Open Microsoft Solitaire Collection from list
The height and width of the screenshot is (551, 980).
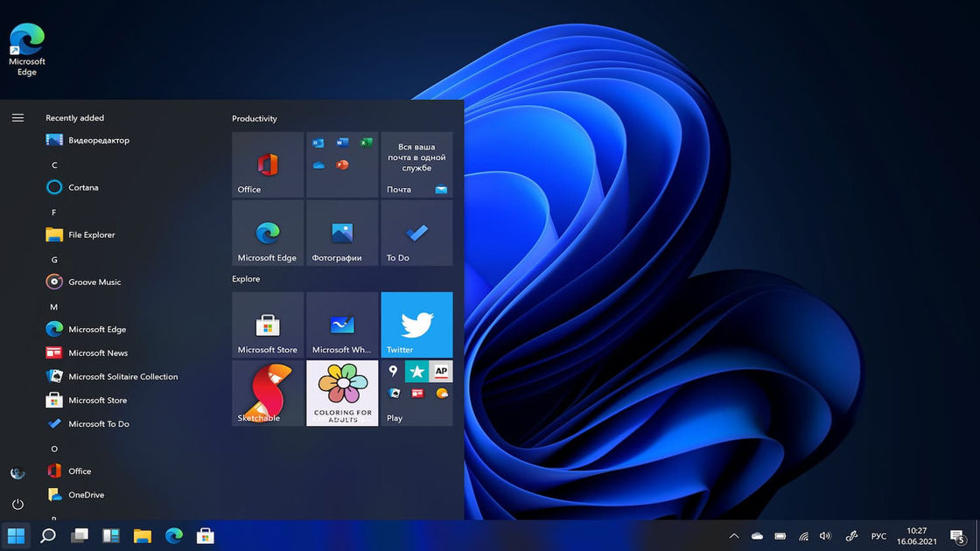(122, 377)
